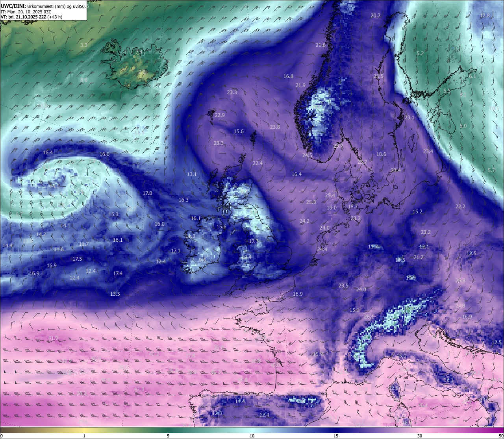Click the 19.0 value on the map
504x439 pixels.
(332, 208)
